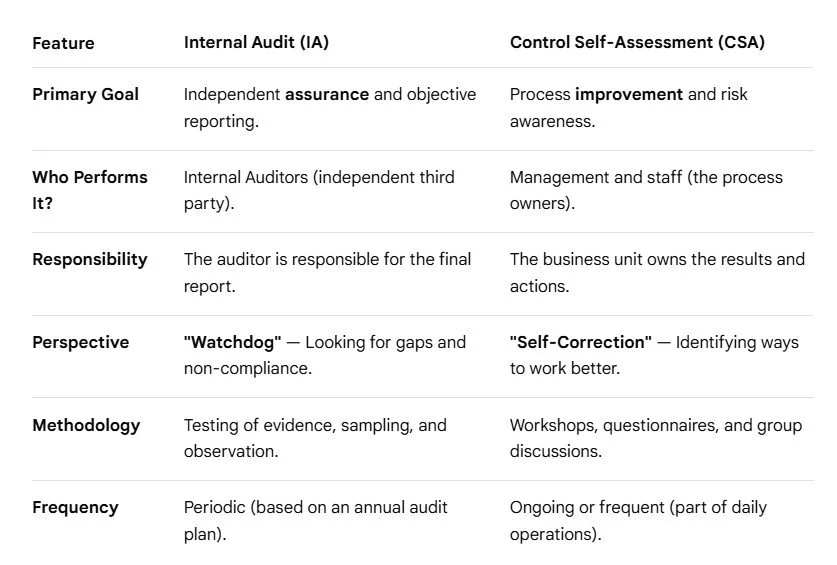The height and width of the screenshot is (565, 837).
Task: Click the Management and staff cell
Action: (646, 190)
